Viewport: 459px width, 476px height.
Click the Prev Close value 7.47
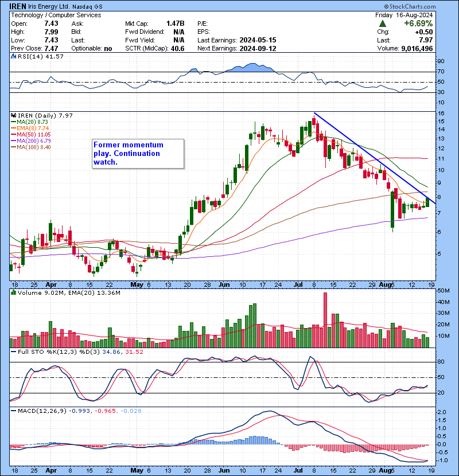pos(51,48)
